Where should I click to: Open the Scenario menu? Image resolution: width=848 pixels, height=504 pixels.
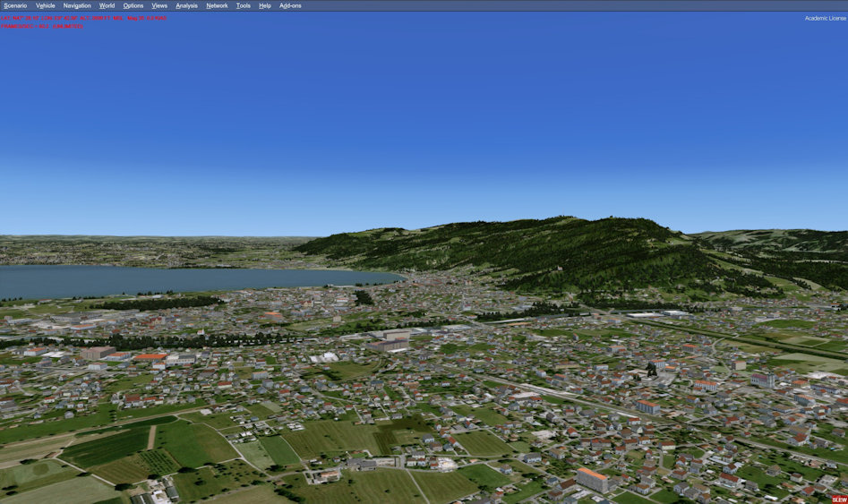pos(15,5)
